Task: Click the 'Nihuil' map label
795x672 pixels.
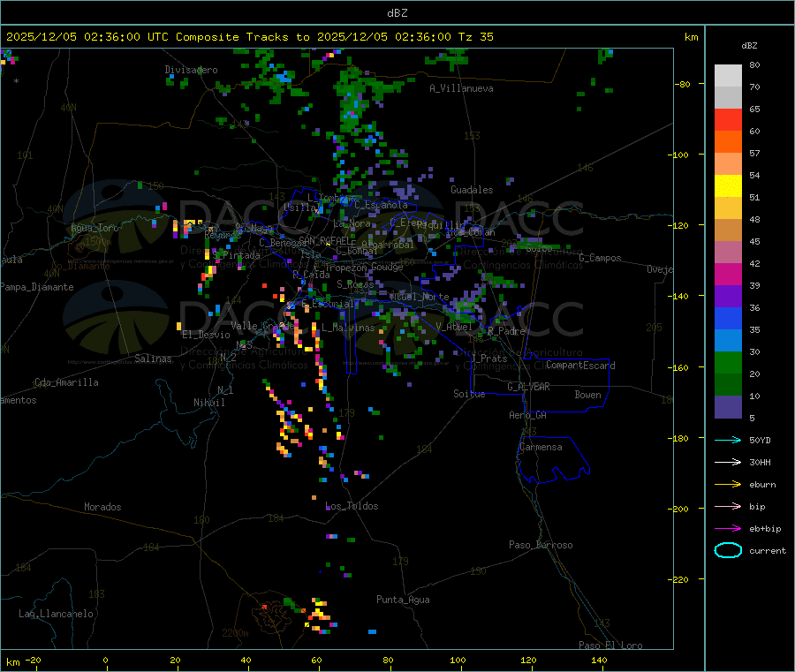Action: click(208, 403)
